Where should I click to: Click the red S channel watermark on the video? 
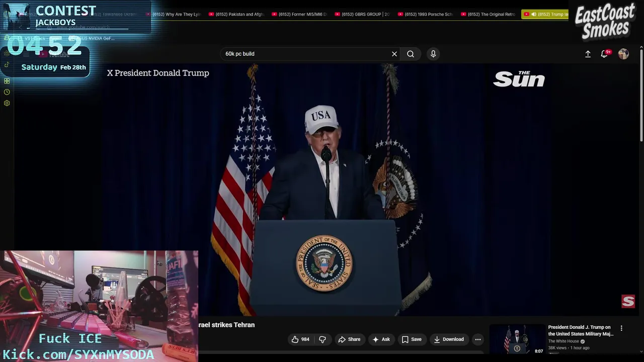628,301
